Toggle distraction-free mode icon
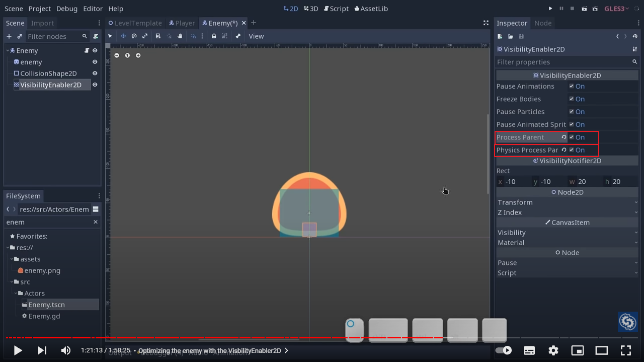The image size is (644, 362). [486, 23]
